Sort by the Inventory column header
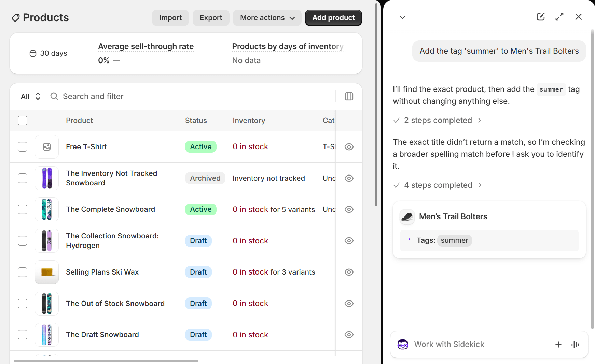 (x=249, y=121)
